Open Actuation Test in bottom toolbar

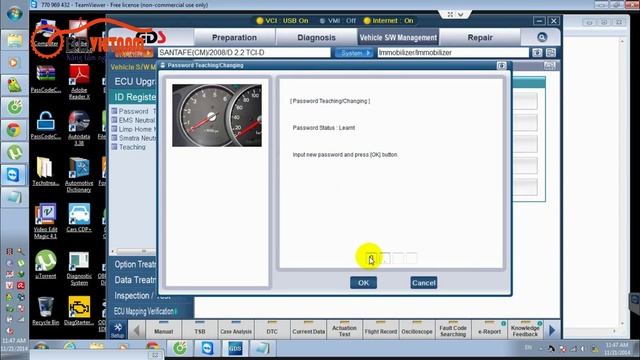coord(344,330)
